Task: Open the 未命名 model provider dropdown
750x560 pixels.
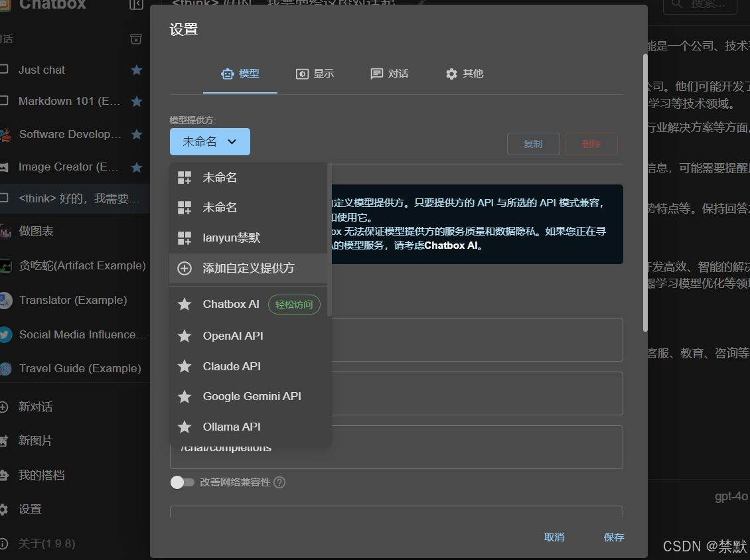Action: tap(210, 141)
